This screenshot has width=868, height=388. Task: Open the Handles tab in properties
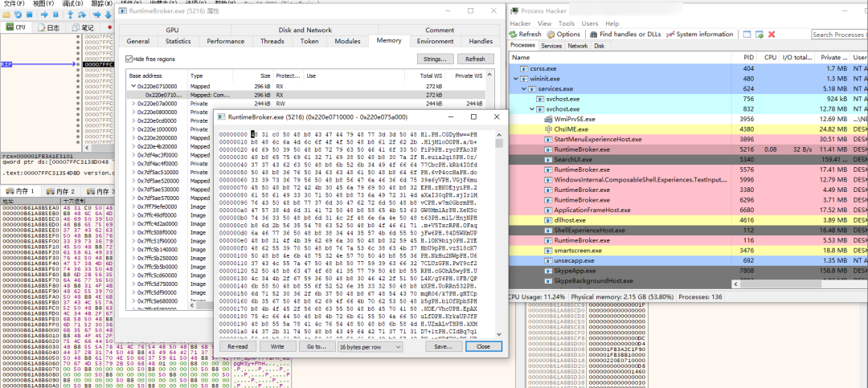(x=481, y=41)
